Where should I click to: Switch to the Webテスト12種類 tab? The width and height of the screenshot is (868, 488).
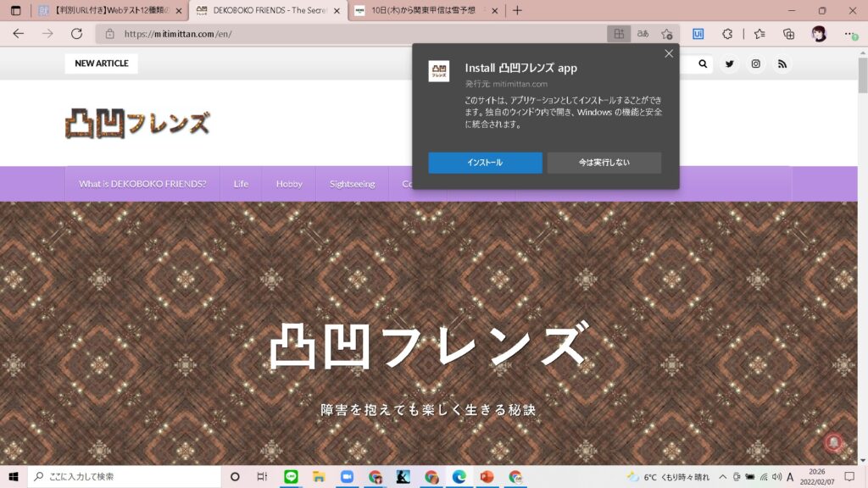pyautogui.click(x=110, y=10)
